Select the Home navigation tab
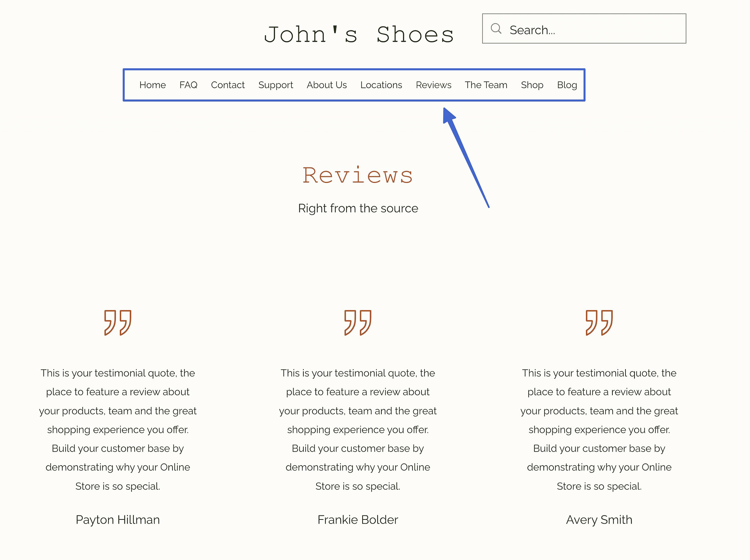750x560 pixels. click(152, 85)
